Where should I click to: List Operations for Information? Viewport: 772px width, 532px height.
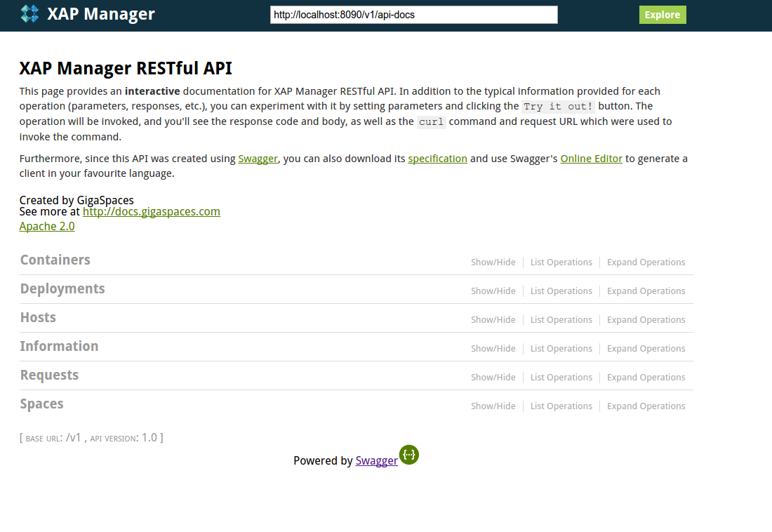click(x=561, y=348)
